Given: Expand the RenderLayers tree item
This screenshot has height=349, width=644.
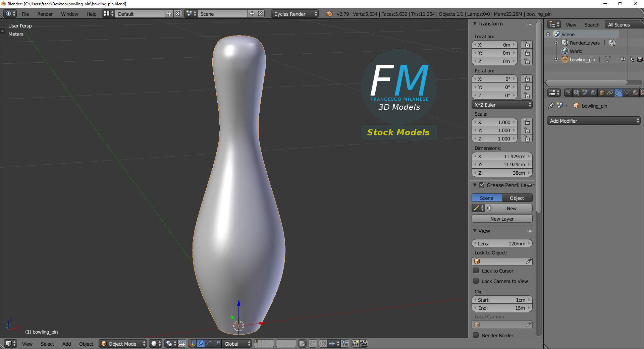Looking at the screenshot, I should coord(556,43).
